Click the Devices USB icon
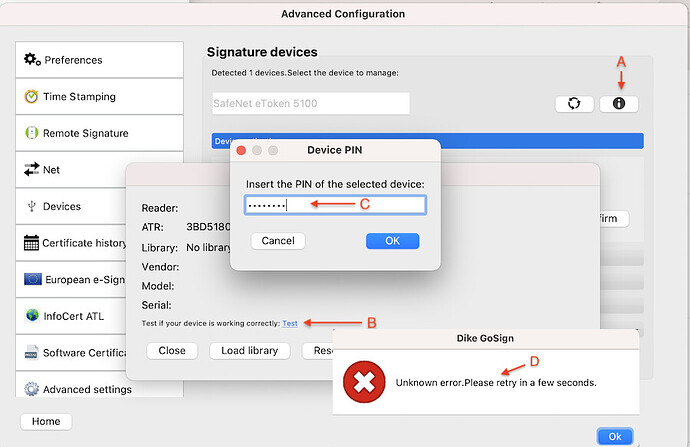 click(x=32, y=206)
